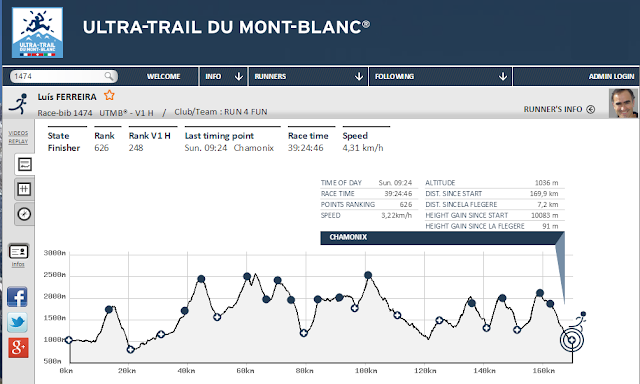This screenshot has width=640, height=384.
Task: Click the State value Finisher
Action: (64, 148)
